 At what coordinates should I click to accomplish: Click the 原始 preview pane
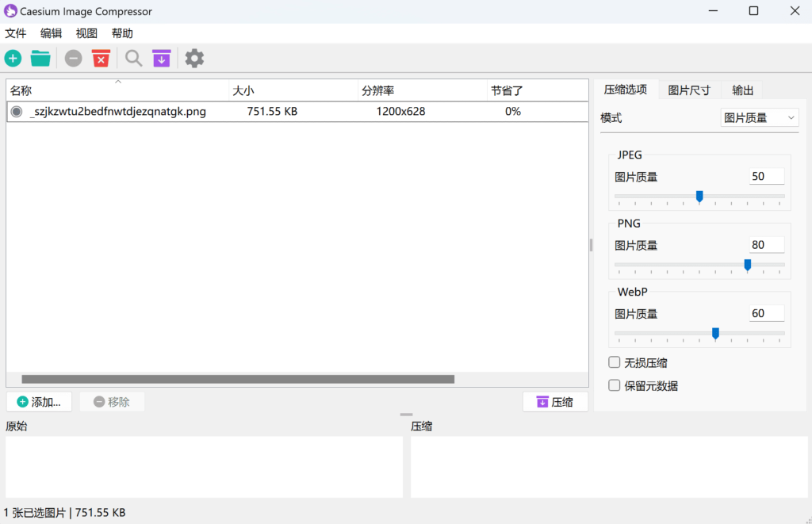tap(204, 467)
